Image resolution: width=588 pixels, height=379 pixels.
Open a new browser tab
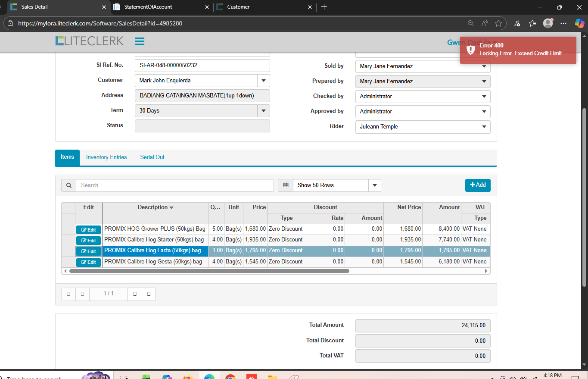point(324,7)
